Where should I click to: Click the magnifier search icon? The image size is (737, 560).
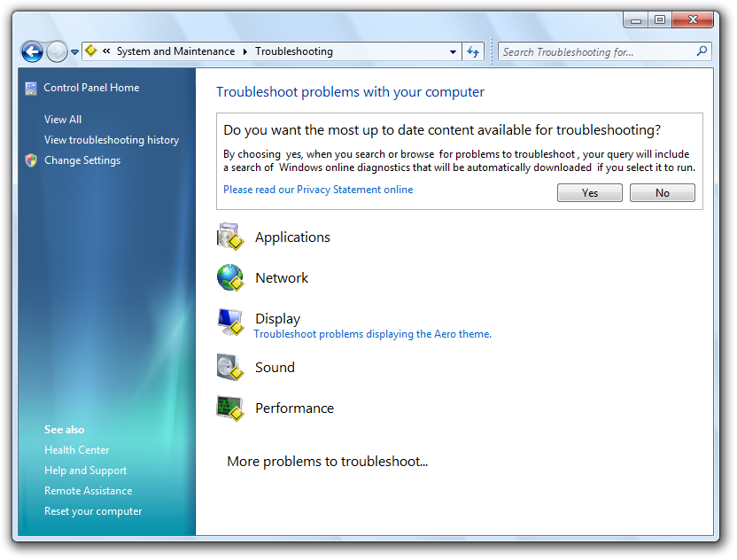point(702,51)
